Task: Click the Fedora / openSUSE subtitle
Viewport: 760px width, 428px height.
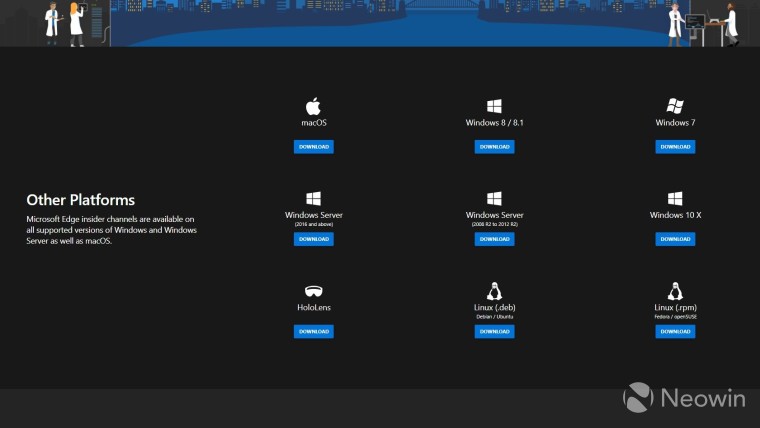Action: [675, 317]
